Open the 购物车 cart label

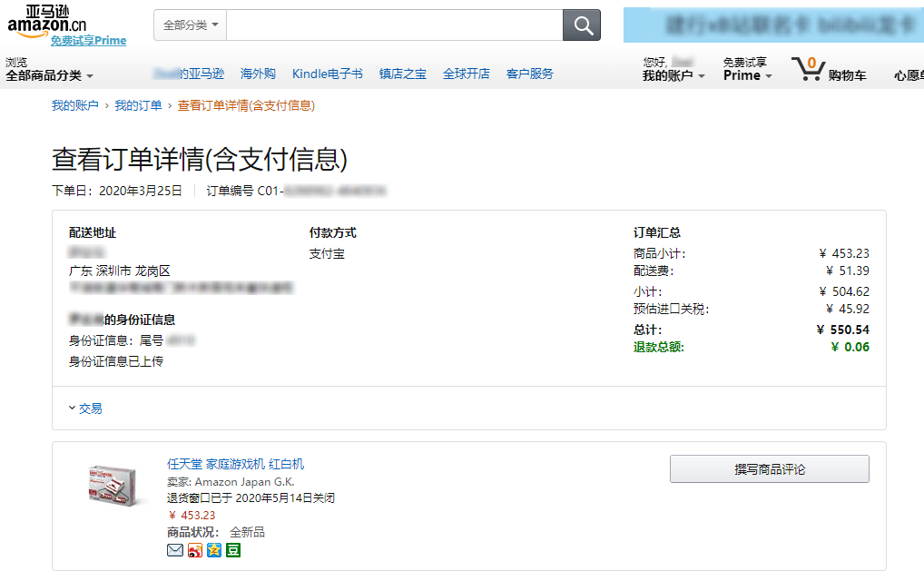[847, 75]
